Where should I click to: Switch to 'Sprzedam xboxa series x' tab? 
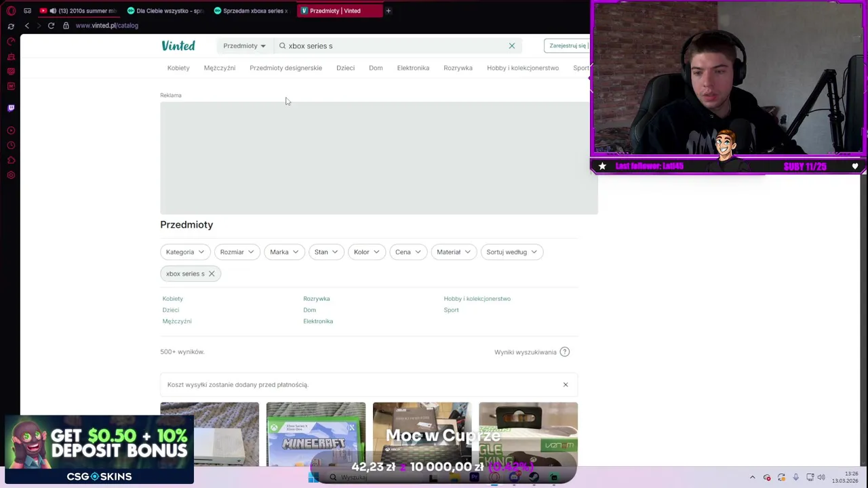point(252,11)
